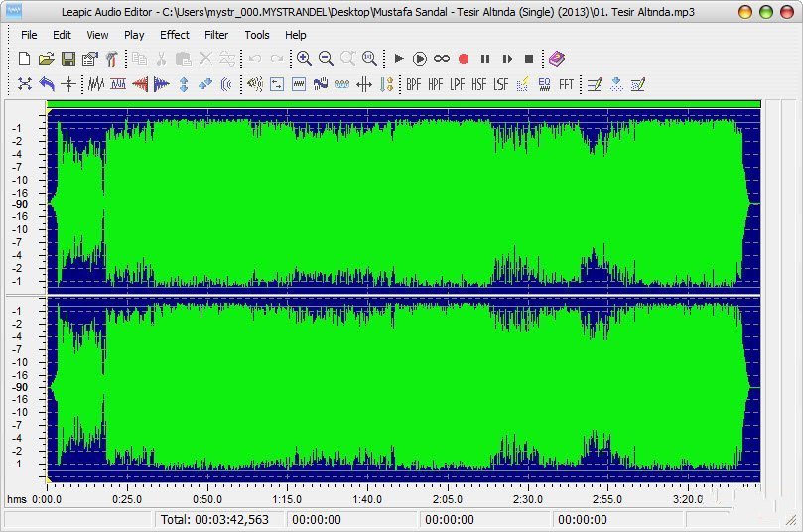Stop playback with the Stop icon
The image size is (803, 532).
pos(529,59)
